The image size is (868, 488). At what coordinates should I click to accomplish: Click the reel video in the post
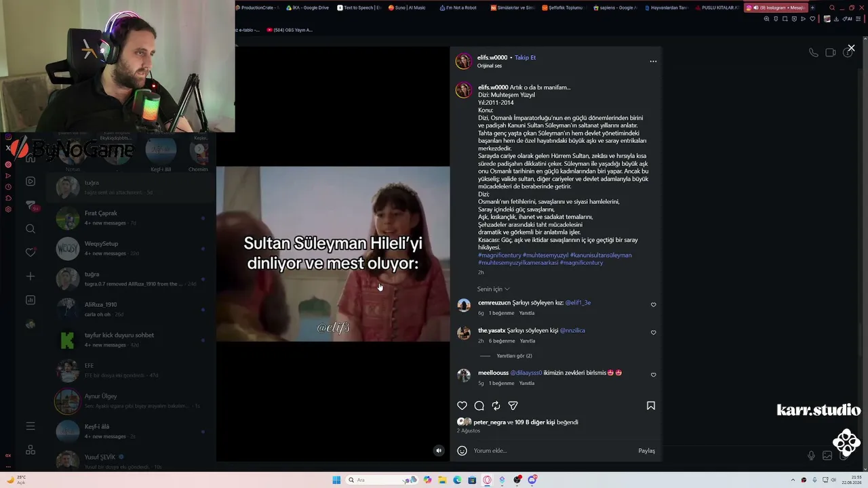[333, 253]
